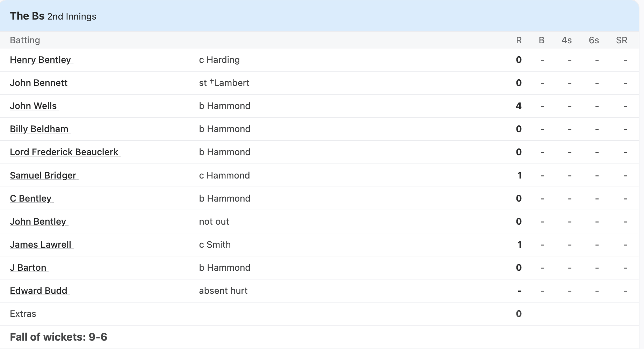Select Billy Beldham player link
The width and height of the screenshot is (644, 349).
pyautogui.click(x=39, y=129)
